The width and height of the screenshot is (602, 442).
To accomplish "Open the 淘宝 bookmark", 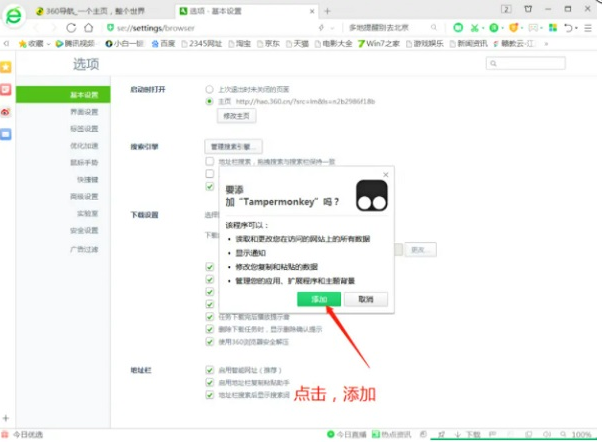I will pyautogui.click(x=240, y=43).
